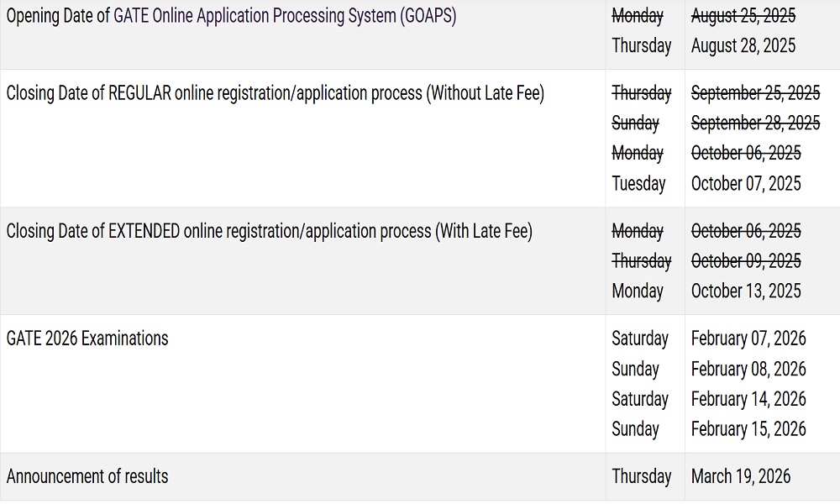Click the 'Announcement of results' row label
Image resolution: width=840 pixels, height=504 pixels.
[87, 475]
